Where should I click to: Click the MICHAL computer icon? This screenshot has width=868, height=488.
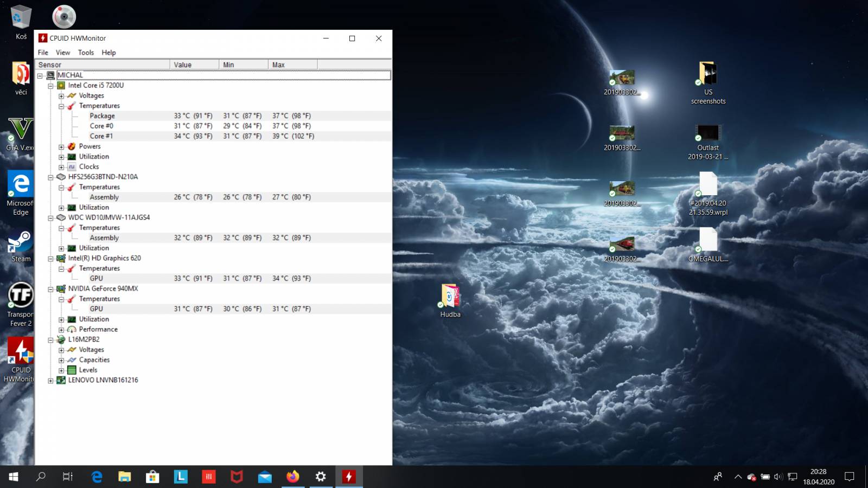[x=50, y=75]
